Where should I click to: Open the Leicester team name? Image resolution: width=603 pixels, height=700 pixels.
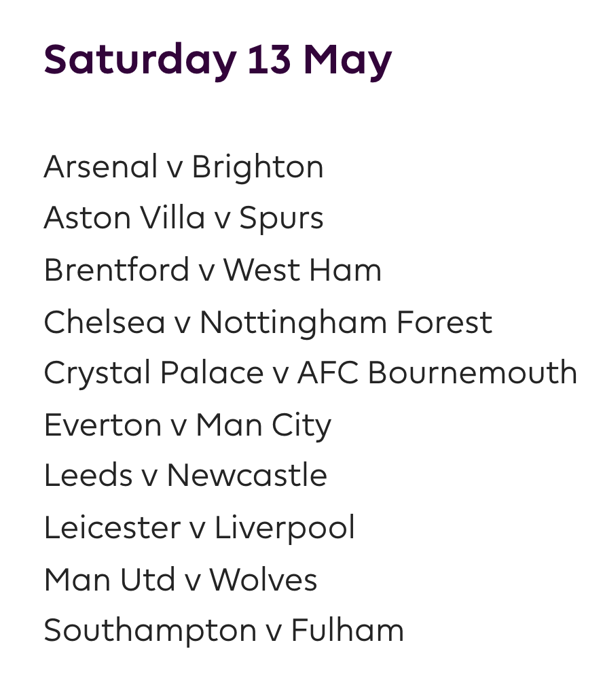112,527
